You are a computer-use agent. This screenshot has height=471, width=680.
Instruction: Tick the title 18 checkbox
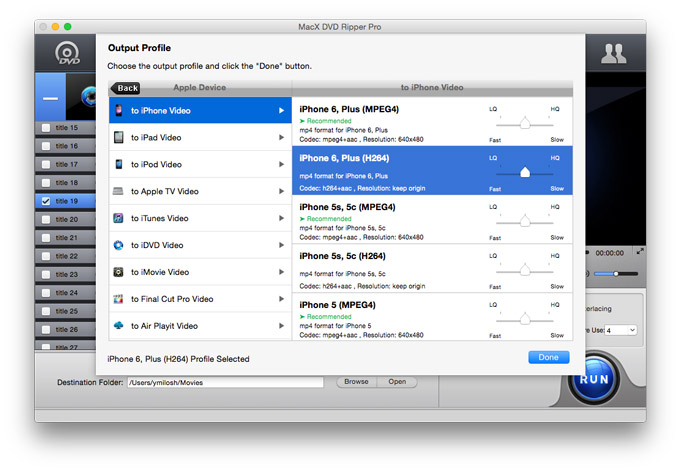point(46,183)
